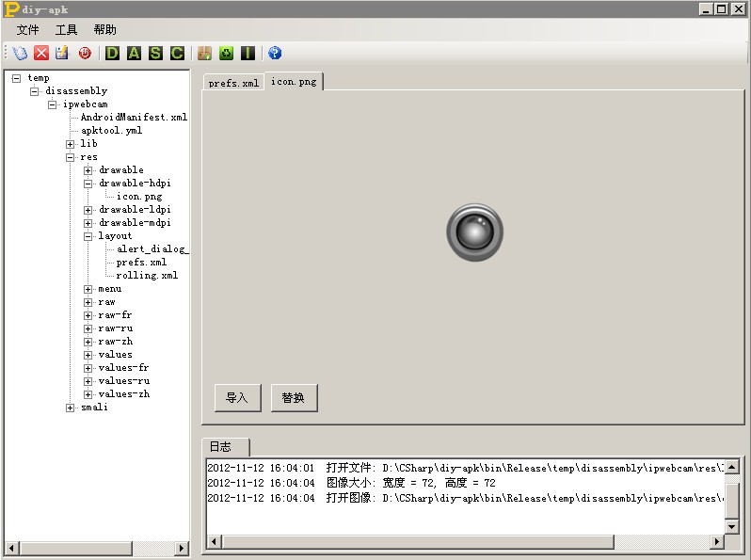Expand the smali folder node
Screen dimensions: 751x560
tap(71, 408)
